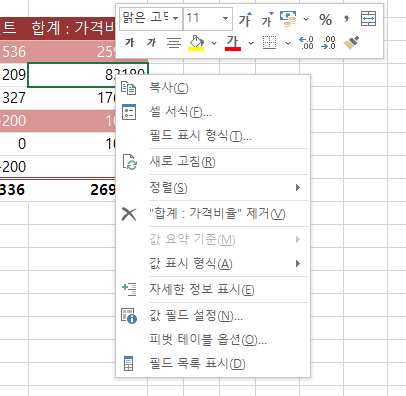Toggle italic 가 in mini toolbar
Viewport: 406px width, 396px height.
point(152,42)
